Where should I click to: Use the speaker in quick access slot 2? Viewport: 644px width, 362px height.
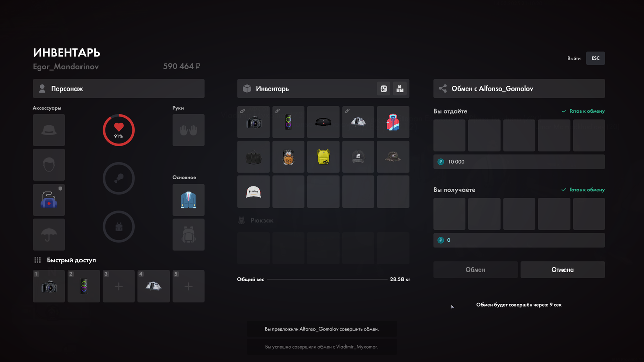(84, 287)
